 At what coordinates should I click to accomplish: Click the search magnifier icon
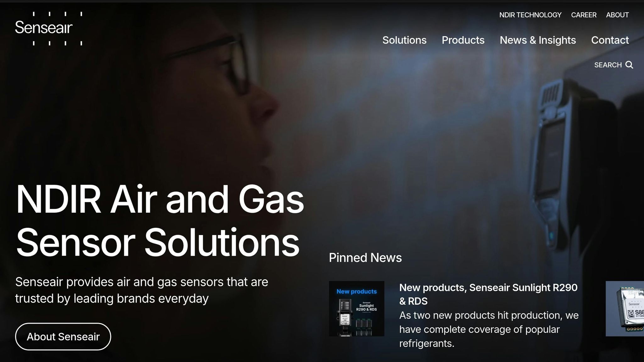(x=629, y=65)
